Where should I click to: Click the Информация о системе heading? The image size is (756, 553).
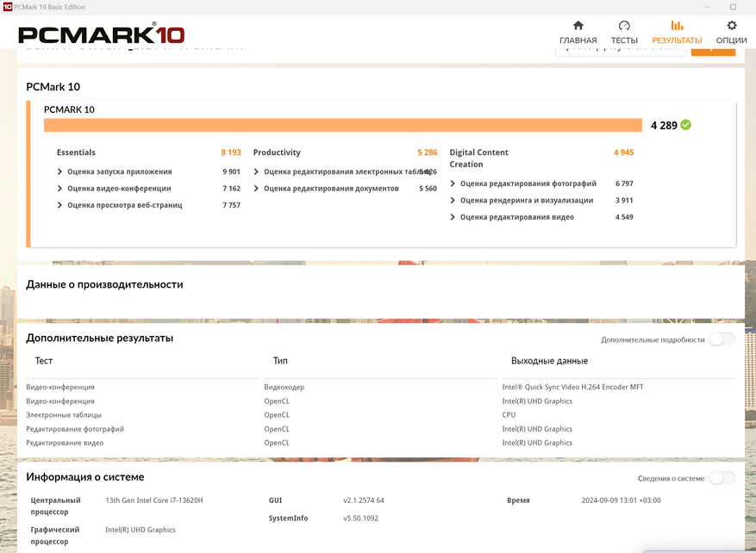(85, 477)
